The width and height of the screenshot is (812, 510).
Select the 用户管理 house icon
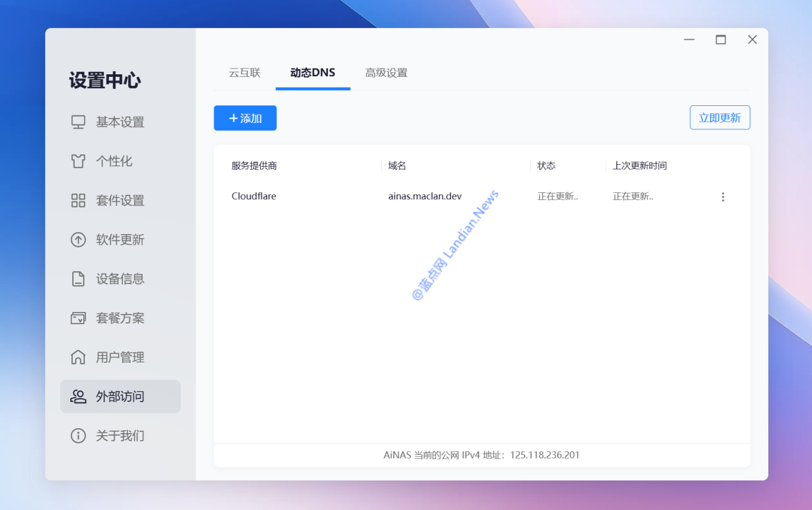click(78, 357)
